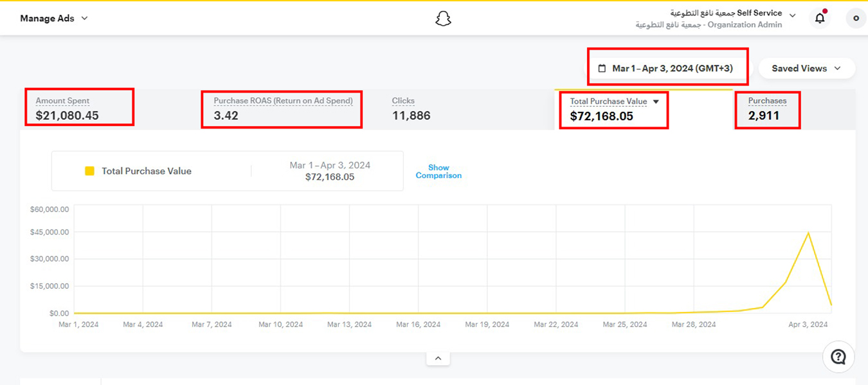Screen dimensions: 868x385
Task: Switch to the Purchases metric tab
Action: coord(767,109)
